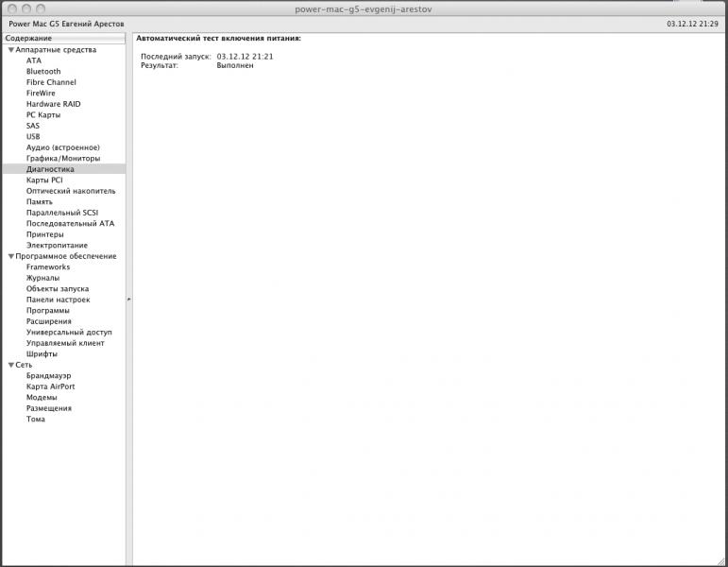Select ATA in the hardware list
Image resolution: width=728 pixels, height=567 pixels.
click(x=34, y=60)
